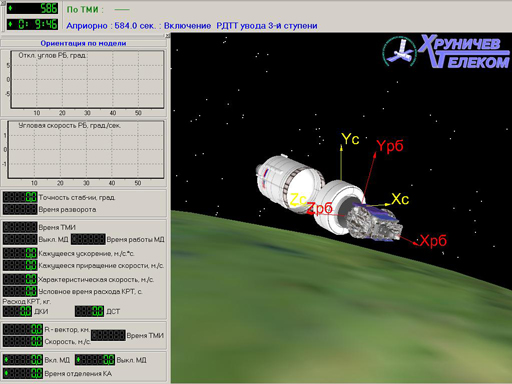Click the ДСТ fuel consumption readout
The image size is (512, 384).
(89, 311)
